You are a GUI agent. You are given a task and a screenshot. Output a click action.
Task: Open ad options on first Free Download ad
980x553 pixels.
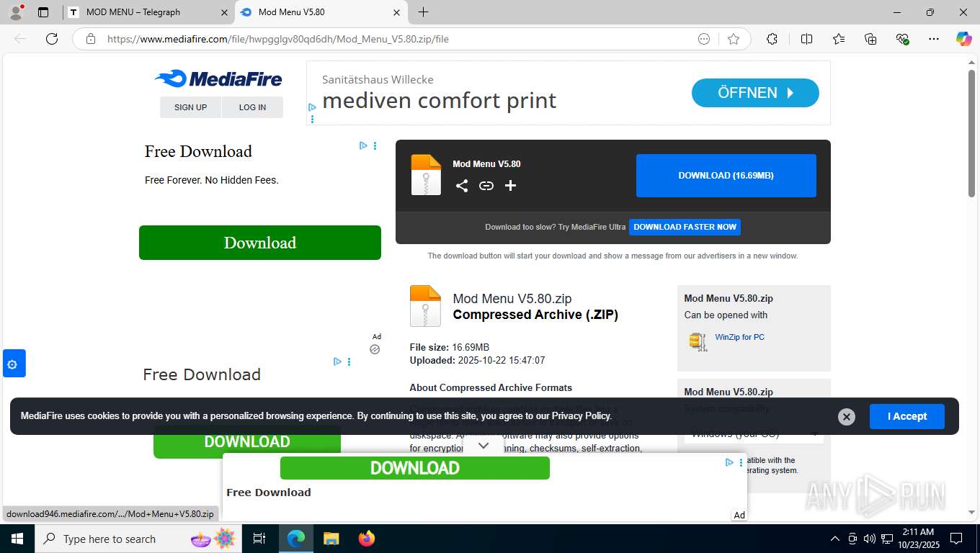[x=375, y=145]
